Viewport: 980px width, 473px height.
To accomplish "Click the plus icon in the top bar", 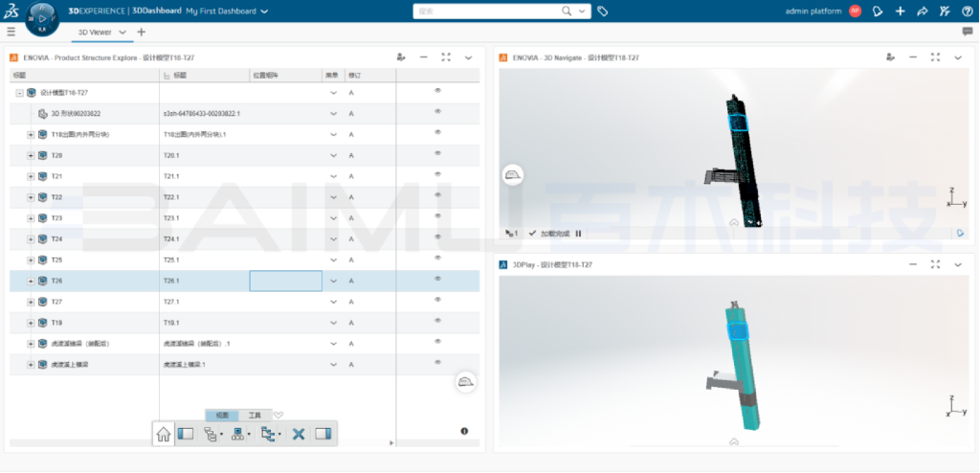I will 900,11.
